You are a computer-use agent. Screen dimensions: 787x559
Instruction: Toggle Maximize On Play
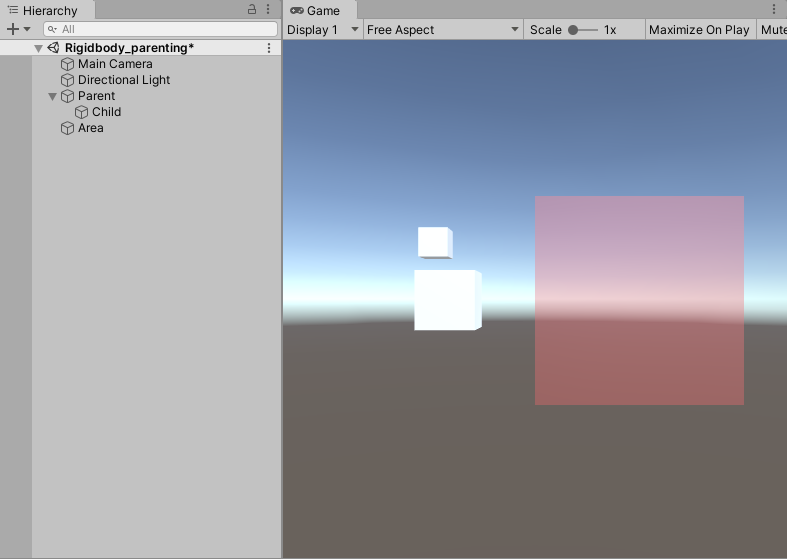click(x=699, y=30)
